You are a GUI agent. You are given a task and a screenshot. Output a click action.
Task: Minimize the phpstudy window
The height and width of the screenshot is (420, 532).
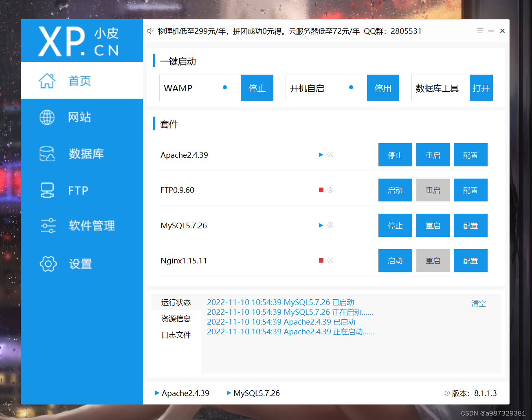coord(491,31)
